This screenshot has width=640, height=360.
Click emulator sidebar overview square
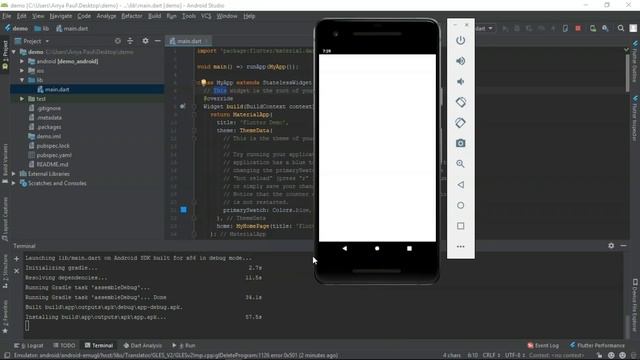pos(460,226)
